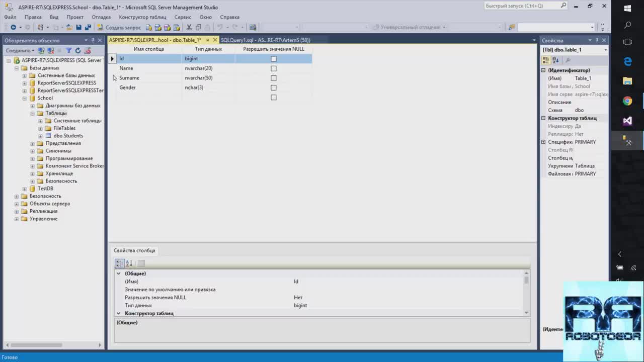Collapse the (Идентификатор) properties group
The height and width of the screenshot is (362, 644).
pos(543,70)
